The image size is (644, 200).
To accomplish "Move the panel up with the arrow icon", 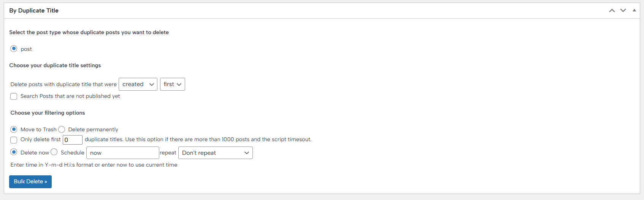I will point(612,11).
